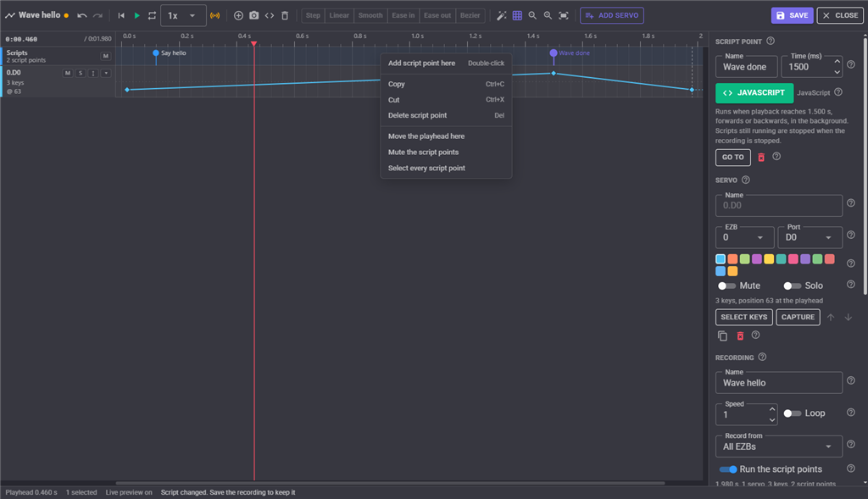
Task: Duplicate the servo with the copy icon
Action: (x=722, y=335)
